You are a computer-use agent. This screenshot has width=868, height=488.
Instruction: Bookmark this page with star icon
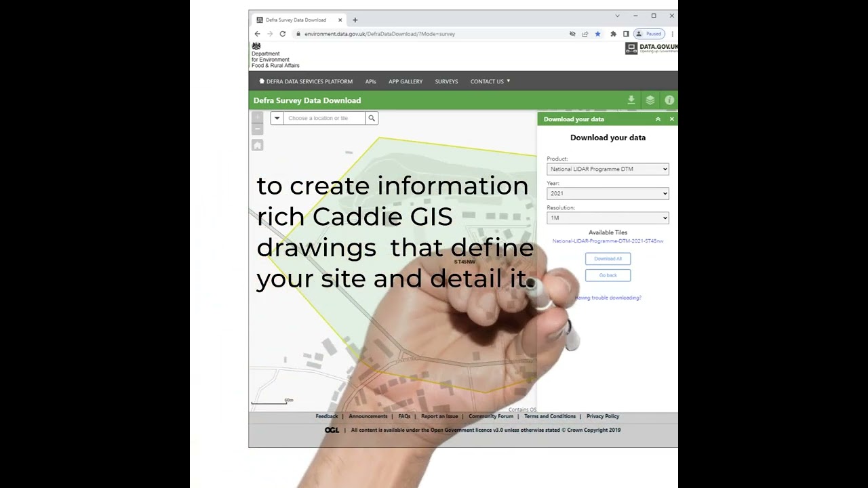point(597,34)
